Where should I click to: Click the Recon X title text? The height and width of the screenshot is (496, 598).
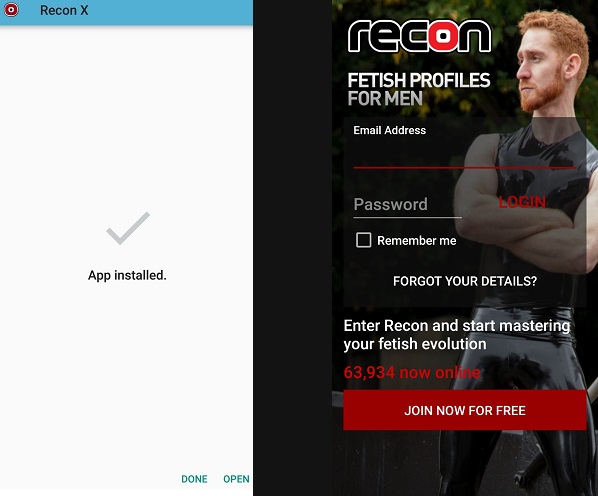(64, 10)
